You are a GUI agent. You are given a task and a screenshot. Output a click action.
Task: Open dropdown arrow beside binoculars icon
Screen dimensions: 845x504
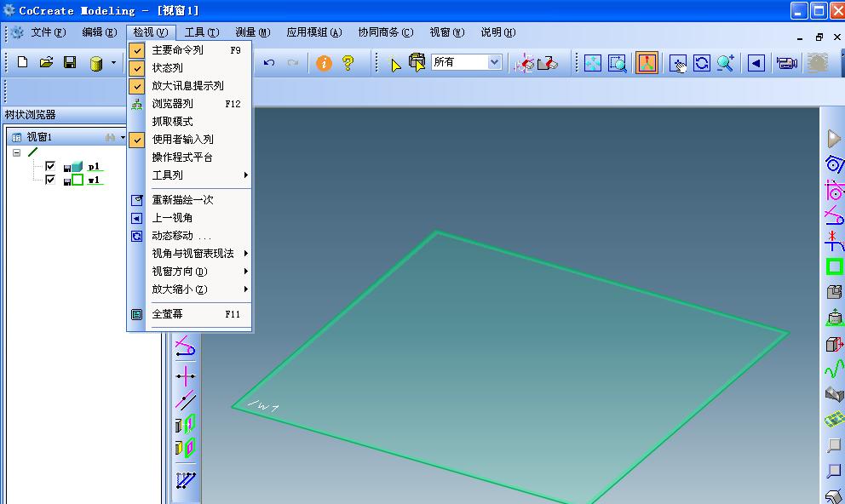[123, 138]
